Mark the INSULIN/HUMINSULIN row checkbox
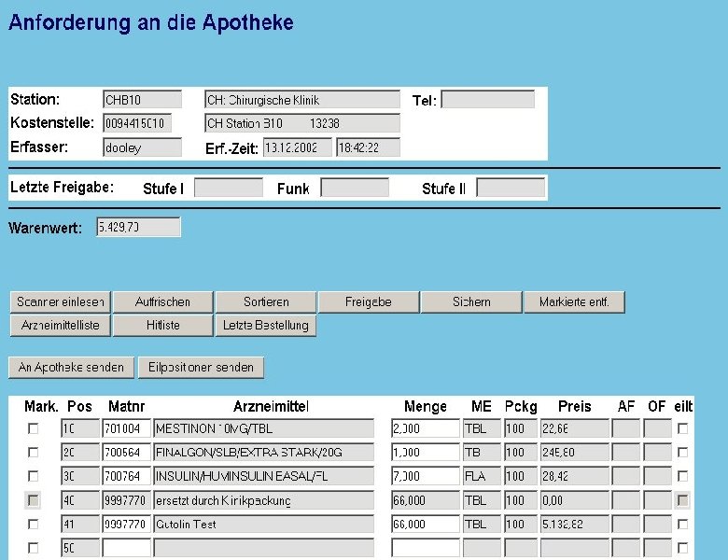This screenshot has height=560, width=728. point(33,476)
